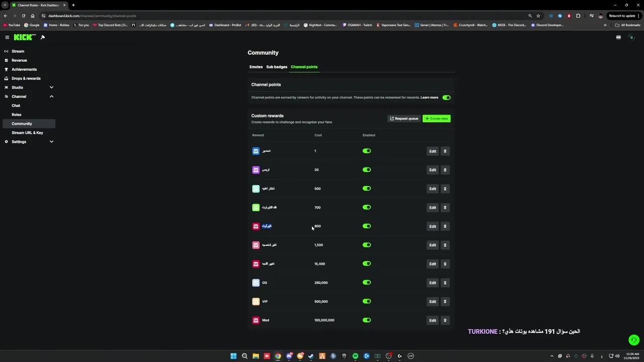644x362 pixels.
Task: Open Stream URL & Key page
Action: (x=28, y=133)
